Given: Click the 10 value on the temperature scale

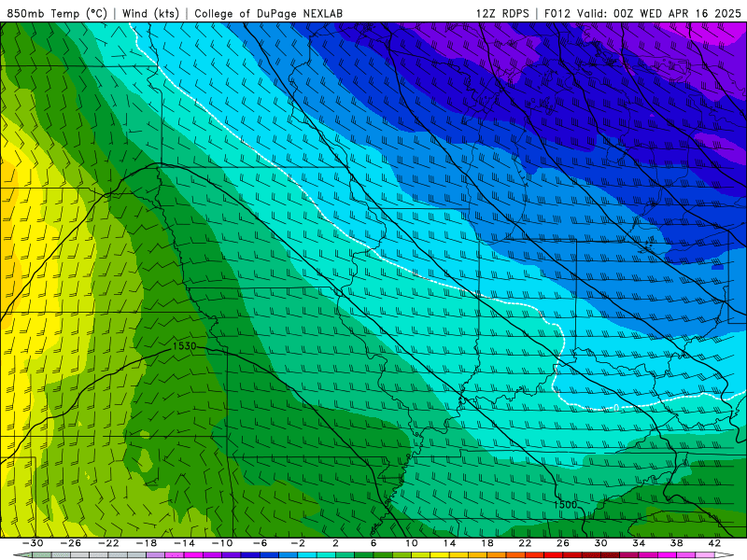Looking at the screenshot, I should [412, 543].
